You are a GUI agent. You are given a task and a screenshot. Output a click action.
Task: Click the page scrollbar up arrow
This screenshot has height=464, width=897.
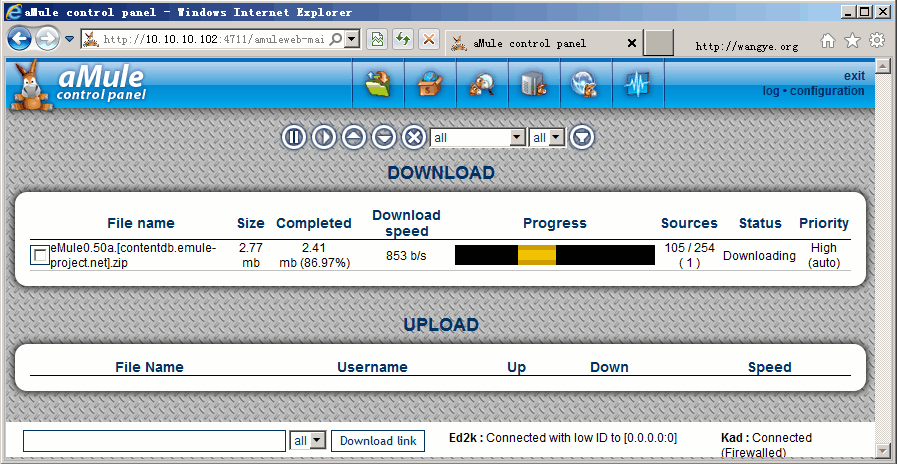pyautogui.click(x=884, y=64)
